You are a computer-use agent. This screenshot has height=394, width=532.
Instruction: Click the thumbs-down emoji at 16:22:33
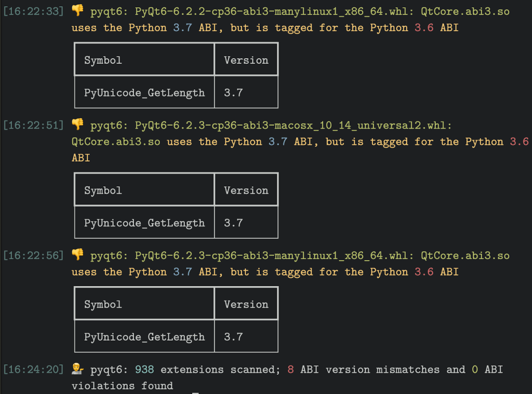point(78,10)
